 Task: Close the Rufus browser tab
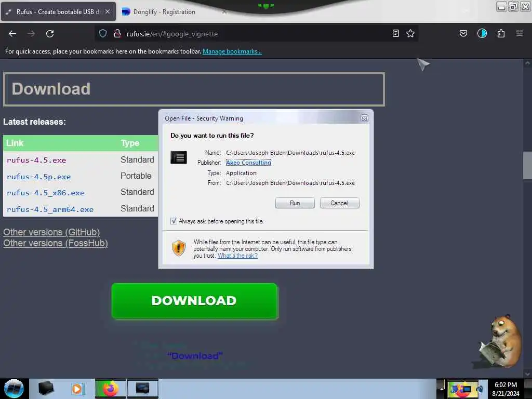click(108, 11)
